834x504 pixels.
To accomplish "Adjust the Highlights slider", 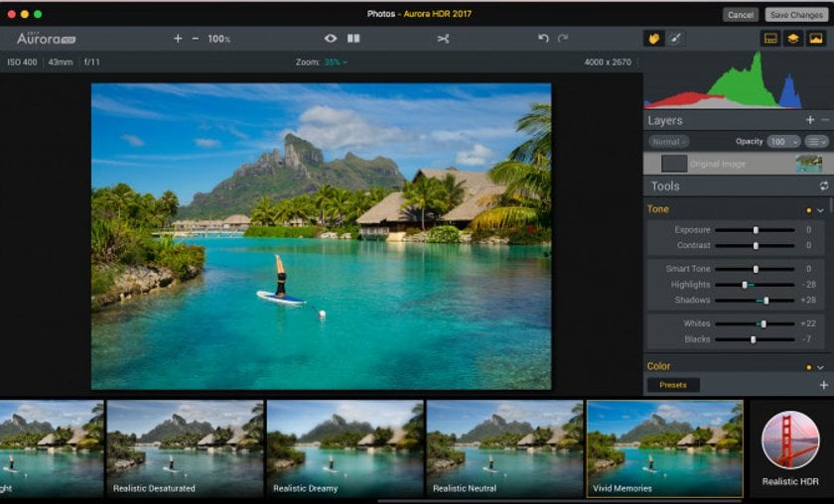I will click(755, 285).
